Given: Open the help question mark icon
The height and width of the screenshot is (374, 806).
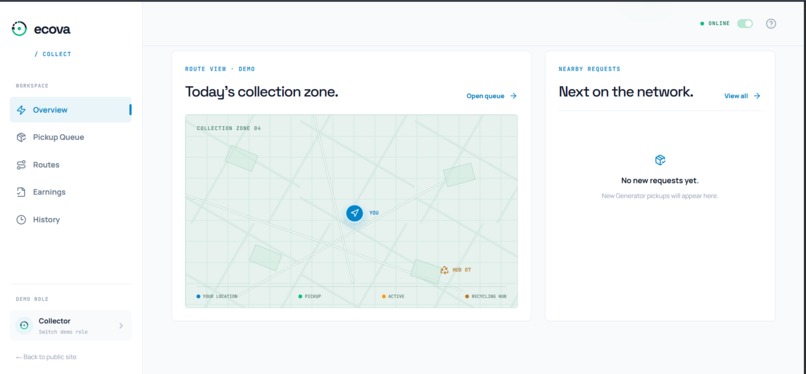Looking at the screenshot, I should (x=771, y=24).
